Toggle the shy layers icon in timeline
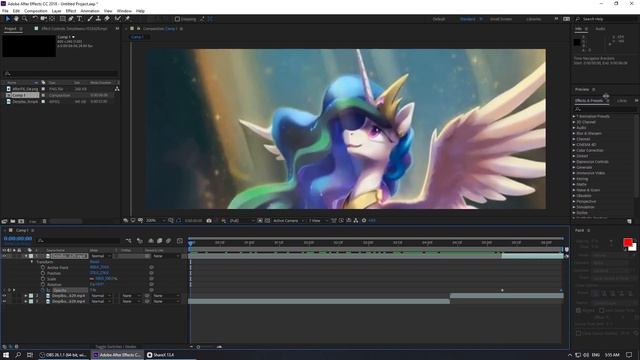This screenshot has width=640, height=360. 151,241
